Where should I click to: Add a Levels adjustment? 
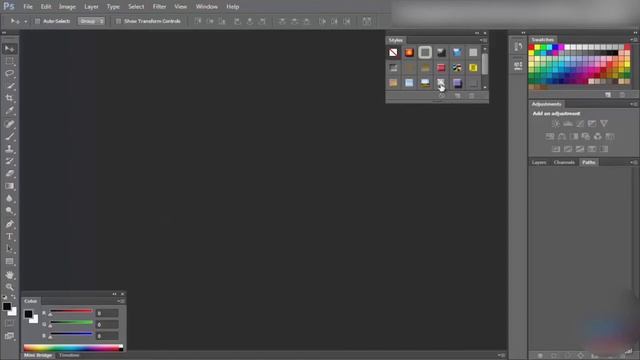pyautogui.click(x=568, y=124)
